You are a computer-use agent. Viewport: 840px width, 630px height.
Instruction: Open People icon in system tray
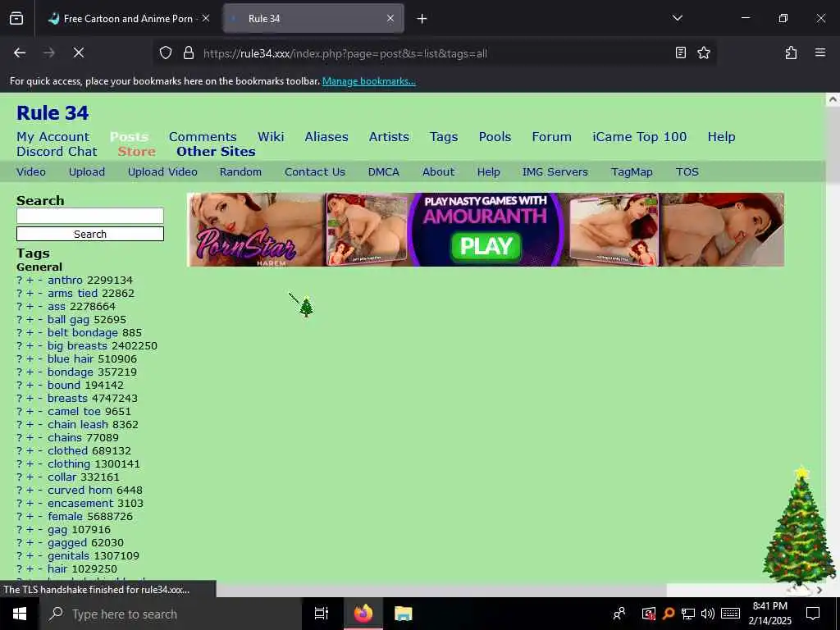pyautogui.click(x=619, y=614)
